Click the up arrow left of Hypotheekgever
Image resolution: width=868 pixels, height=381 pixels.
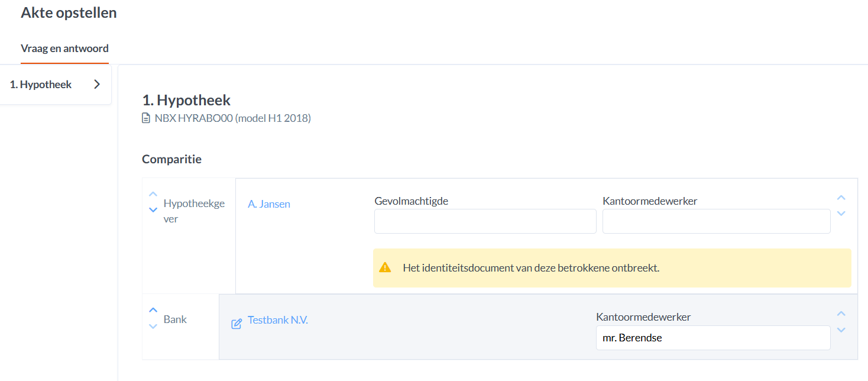coord(153,194)
